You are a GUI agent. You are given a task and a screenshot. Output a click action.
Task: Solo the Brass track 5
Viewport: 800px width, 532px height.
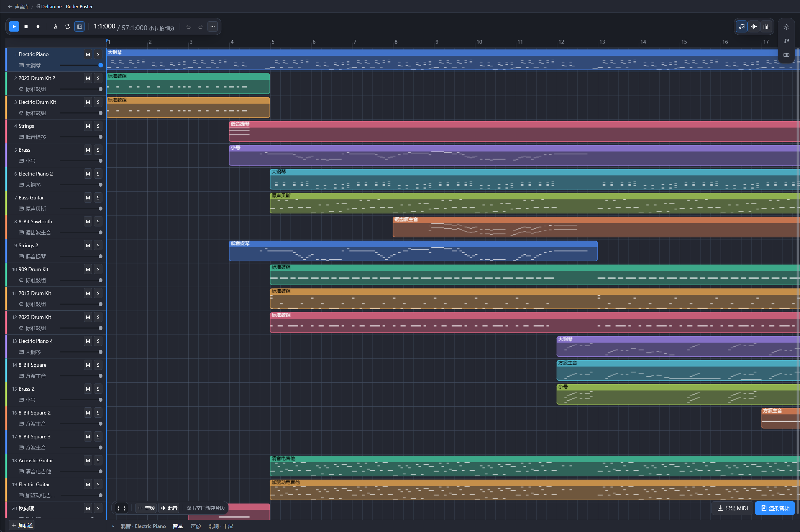[x=98, y=150]
